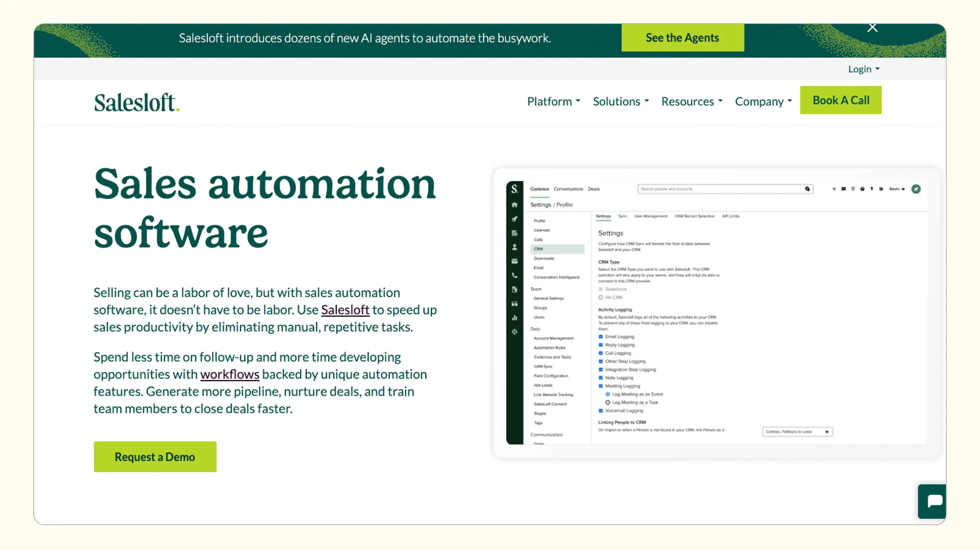Screen dimensions: 980x550
Task: Select the No CRM radio option
Action: click(x=601, y=297)
